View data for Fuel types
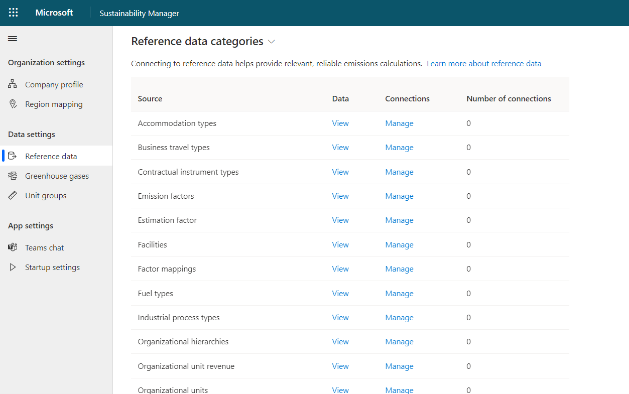 pyautogui.click(x=340, y=293)
